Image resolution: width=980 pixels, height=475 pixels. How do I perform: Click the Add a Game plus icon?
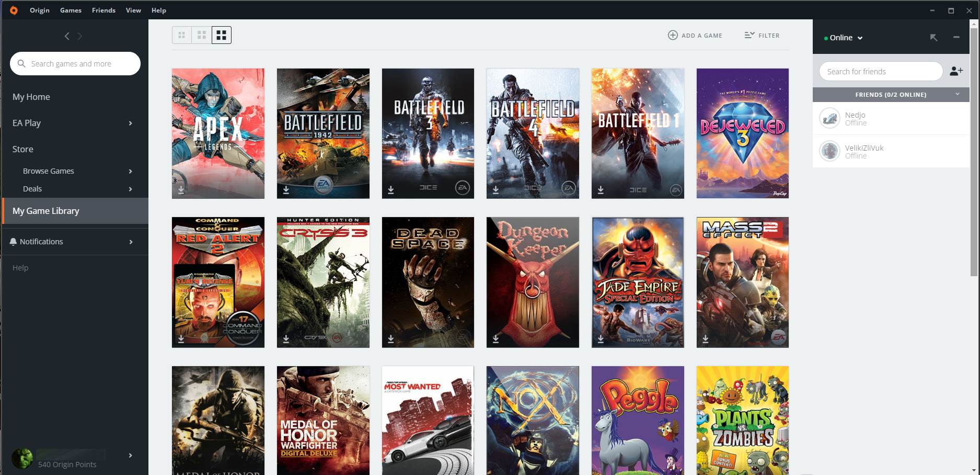click(x=673, y=35)
